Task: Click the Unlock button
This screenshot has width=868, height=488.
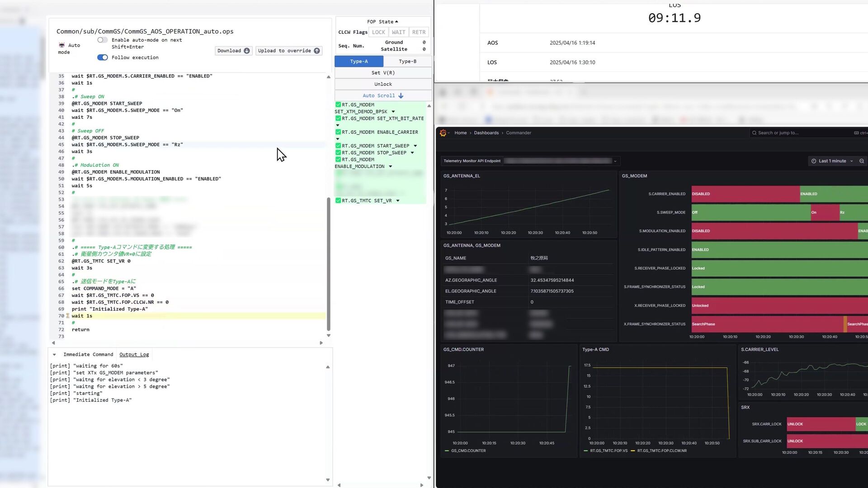Action: pyautogui.click(x=383, y=84)
